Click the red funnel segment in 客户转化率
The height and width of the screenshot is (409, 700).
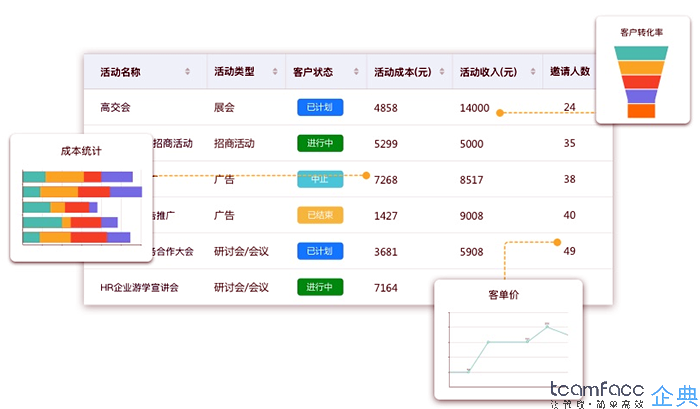click(641, 82)
